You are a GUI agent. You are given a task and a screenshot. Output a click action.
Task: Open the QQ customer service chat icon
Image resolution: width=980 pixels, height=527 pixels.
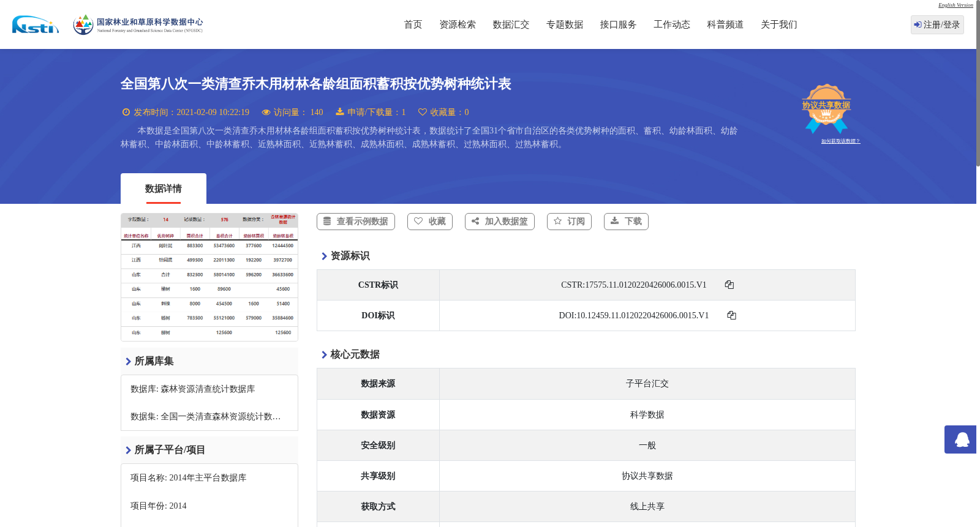point(962,439)
